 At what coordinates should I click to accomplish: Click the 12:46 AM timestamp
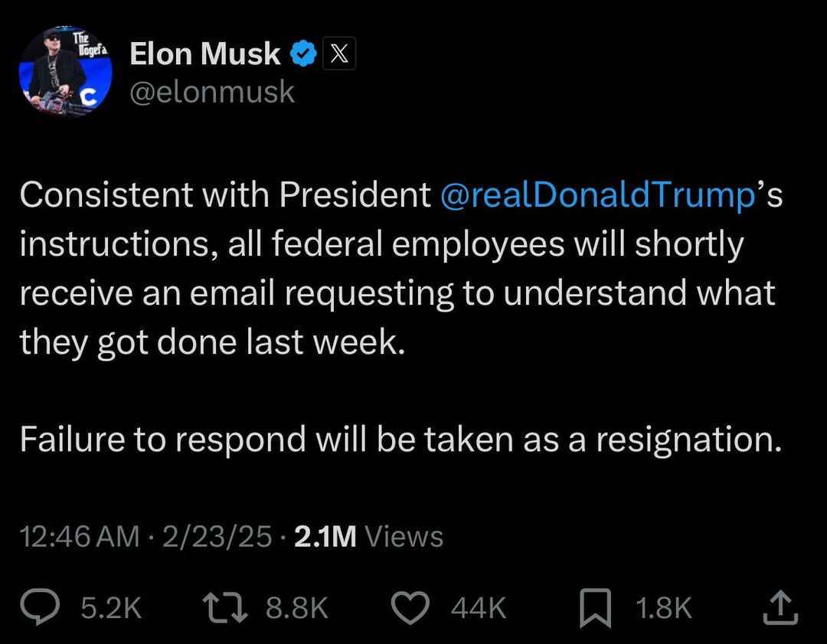click(x=80, y=536)
